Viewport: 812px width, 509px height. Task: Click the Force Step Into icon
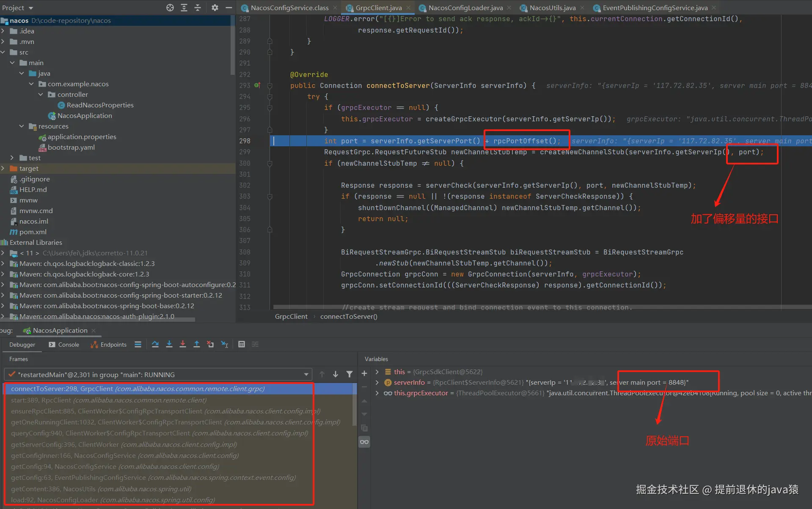[183, 345]
